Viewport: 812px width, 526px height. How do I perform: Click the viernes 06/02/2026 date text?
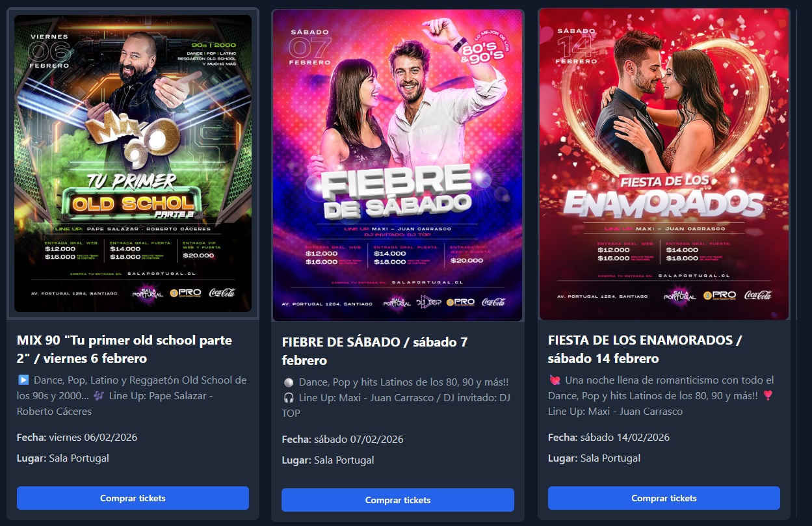point(93,438)
